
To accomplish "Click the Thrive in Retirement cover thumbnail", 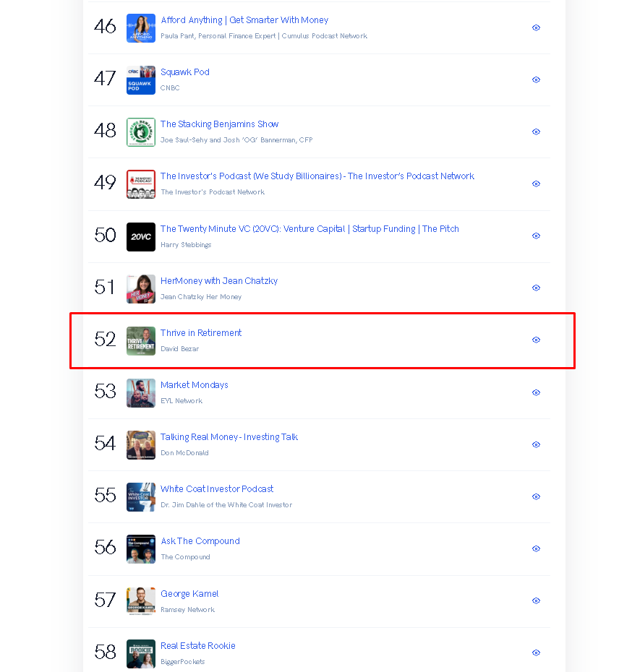I will click(x=141, y=341).
